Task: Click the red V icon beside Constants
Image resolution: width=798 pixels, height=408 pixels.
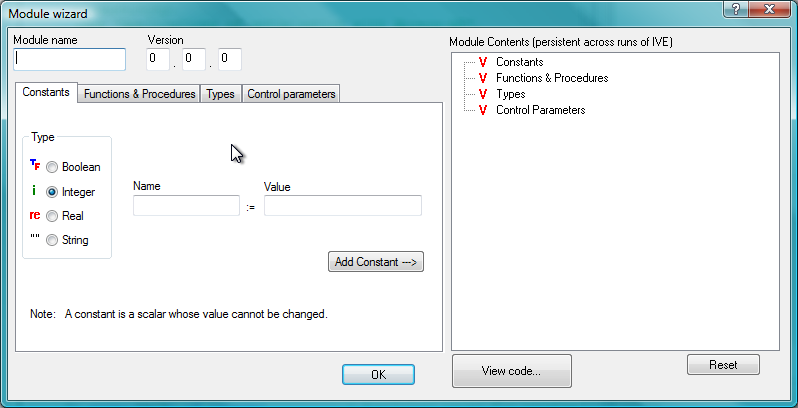Action: [x=483, y=62]
